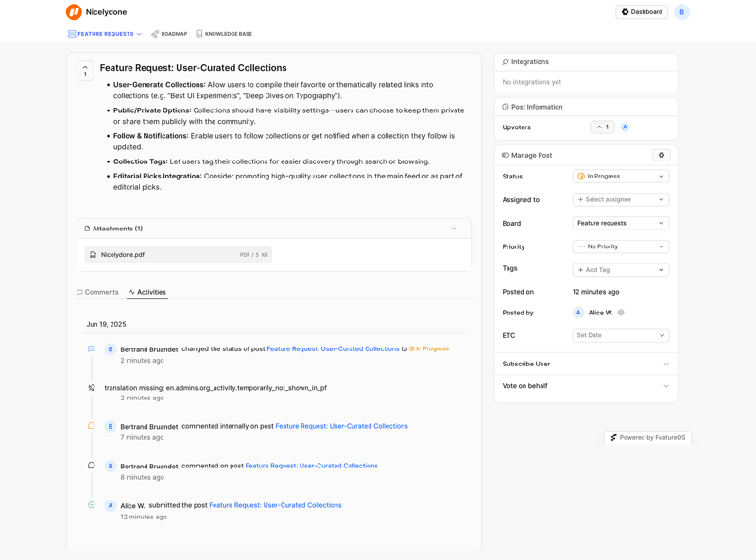Viewport: 756px width, 560px height.
Task: Open the Knowledge Base book icon
Action: [x=198, y=33]
